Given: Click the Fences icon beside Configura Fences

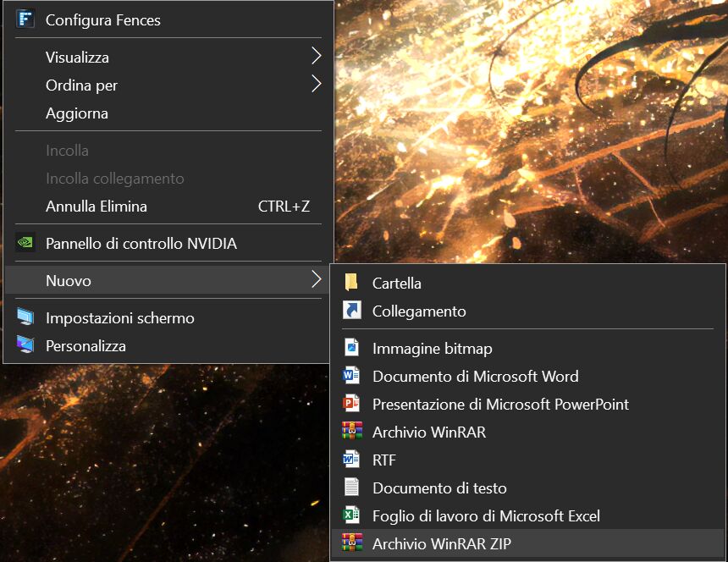Looking at the screenshot, I should 25,19.
